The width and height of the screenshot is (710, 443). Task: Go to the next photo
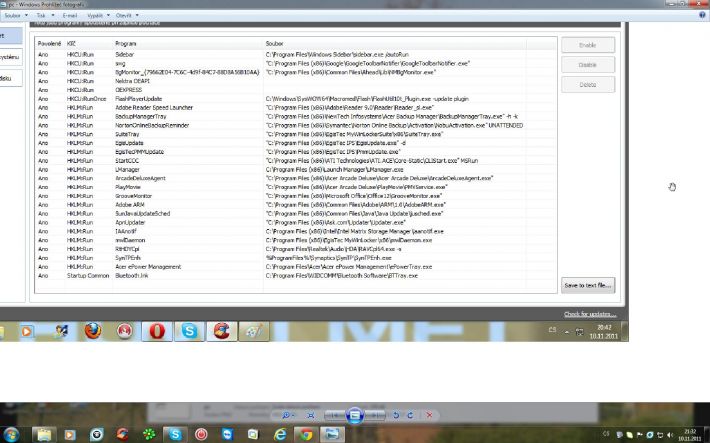point(374,415)
